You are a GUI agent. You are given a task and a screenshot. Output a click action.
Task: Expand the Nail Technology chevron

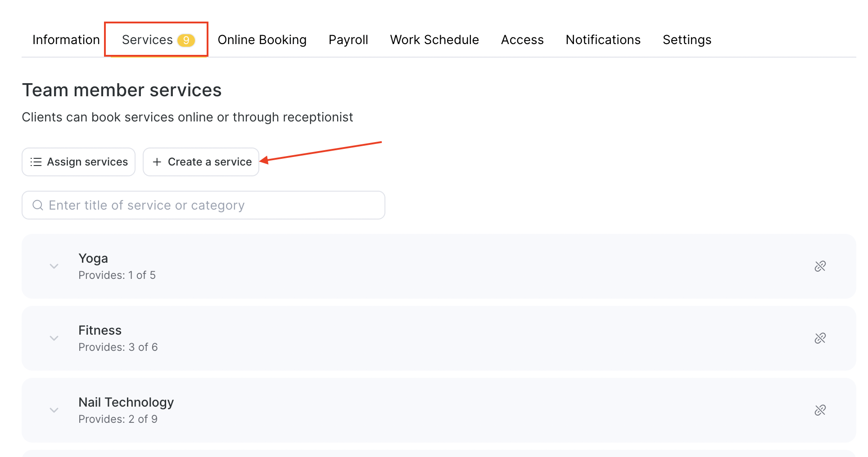point(54,410)
